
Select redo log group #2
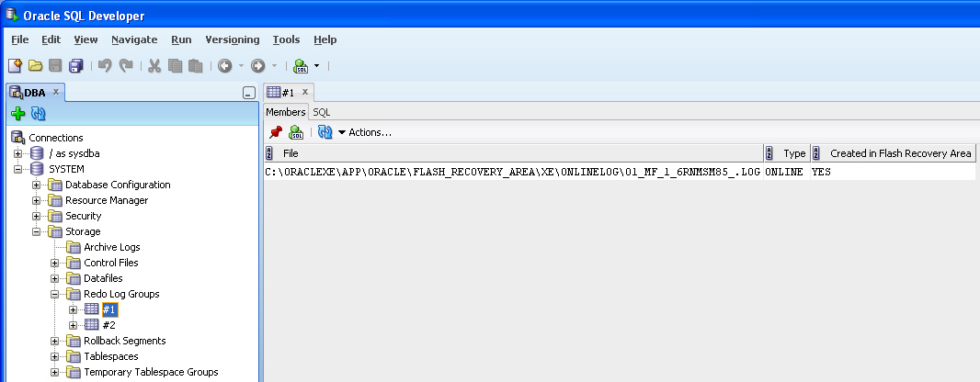108,325
